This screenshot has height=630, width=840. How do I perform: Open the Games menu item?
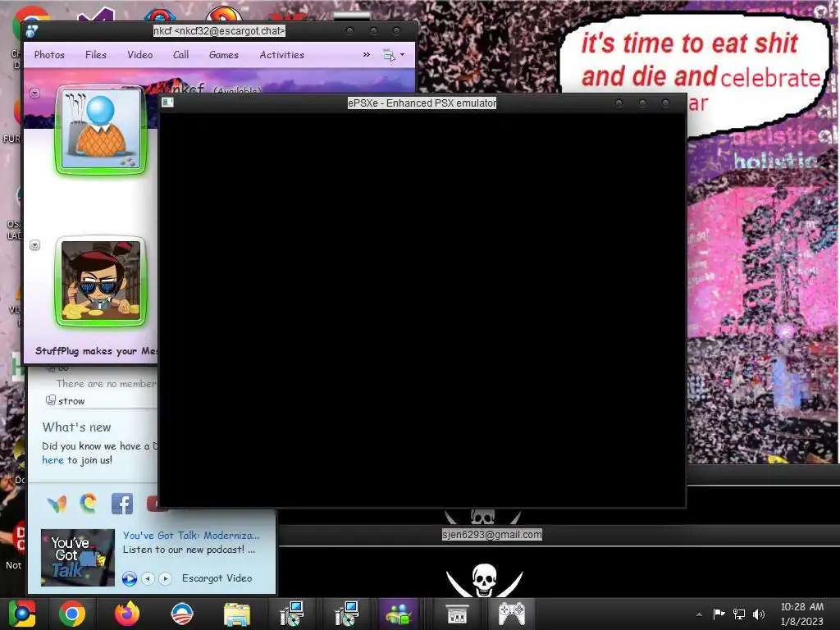point(224,55)
